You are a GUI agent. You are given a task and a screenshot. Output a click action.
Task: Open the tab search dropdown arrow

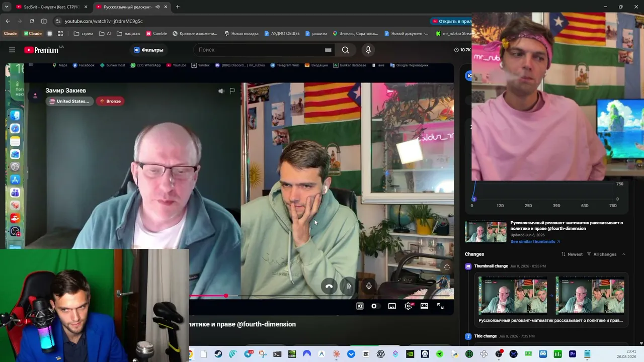point(7,7)
